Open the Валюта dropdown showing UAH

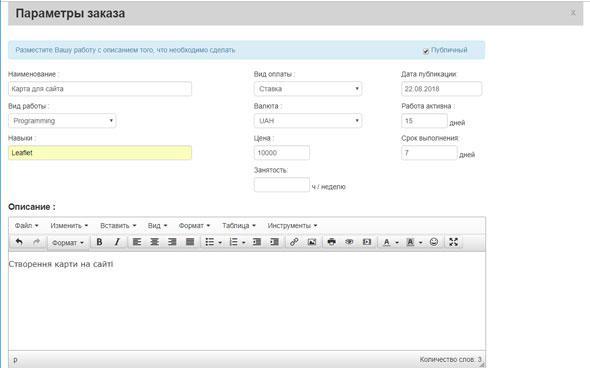click(308, 121)
